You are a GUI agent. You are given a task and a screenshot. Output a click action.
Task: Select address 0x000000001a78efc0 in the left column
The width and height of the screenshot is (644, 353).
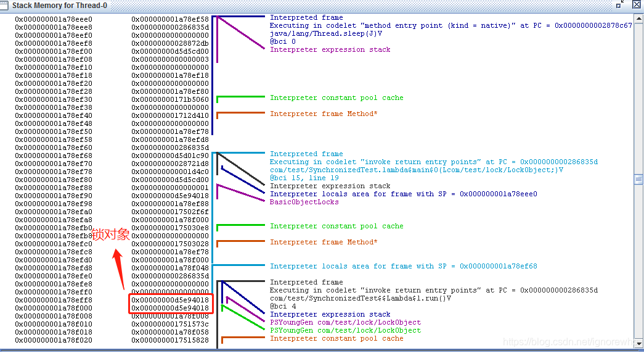click(x=54, y=244)
